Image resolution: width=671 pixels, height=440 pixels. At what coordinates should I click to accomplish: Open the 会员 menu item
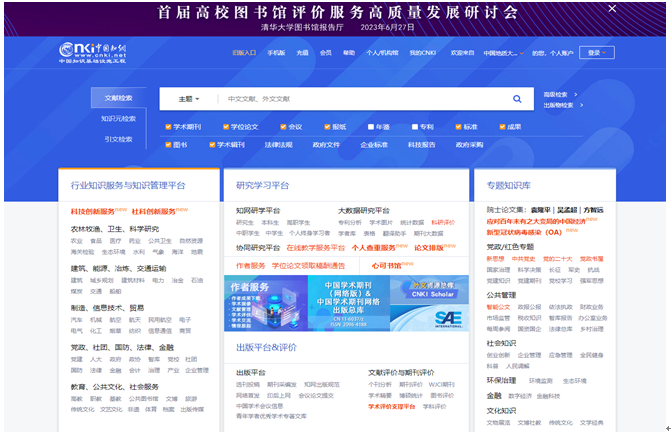(326, 53)
